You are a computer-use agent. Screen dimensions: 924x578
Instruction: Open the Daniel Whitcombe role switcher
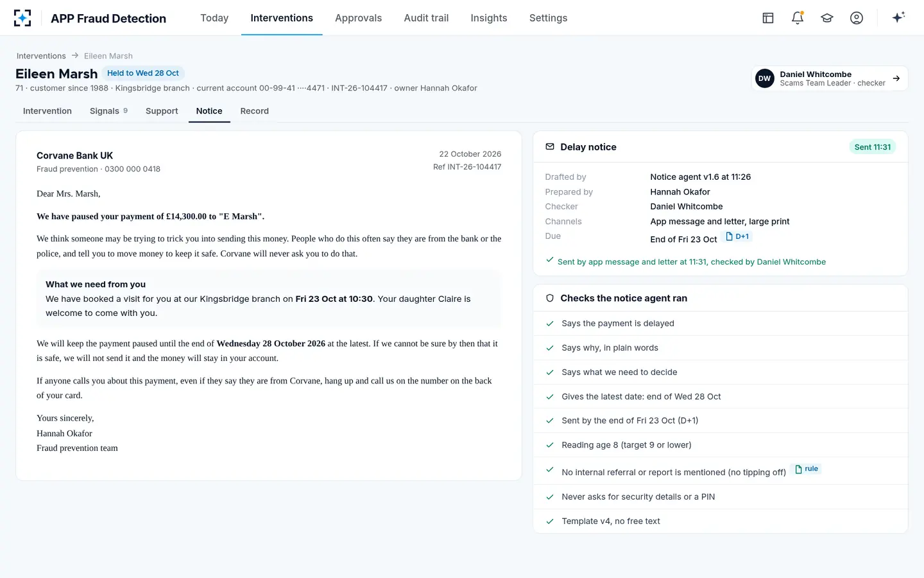pyautogui.click(x=830, y=78)
